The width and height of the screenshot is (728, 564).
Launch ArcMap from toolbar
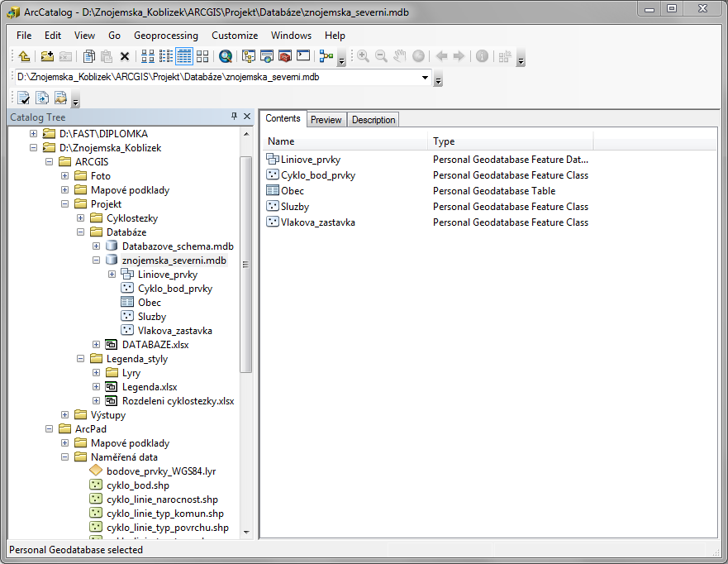(226, 57)
